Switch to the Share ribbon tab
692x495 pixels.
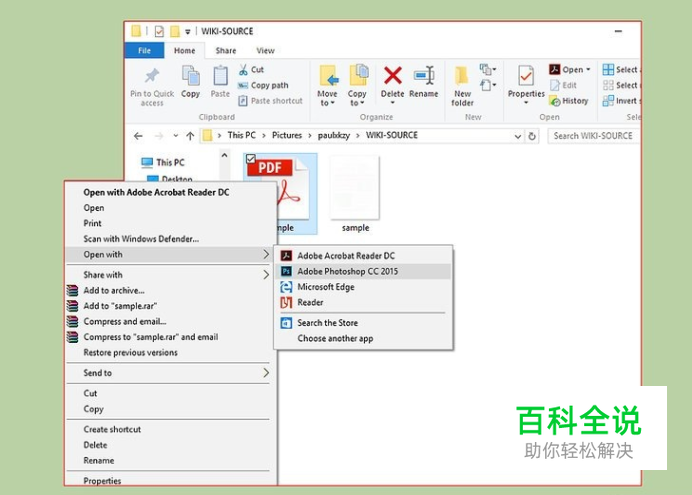226,51
